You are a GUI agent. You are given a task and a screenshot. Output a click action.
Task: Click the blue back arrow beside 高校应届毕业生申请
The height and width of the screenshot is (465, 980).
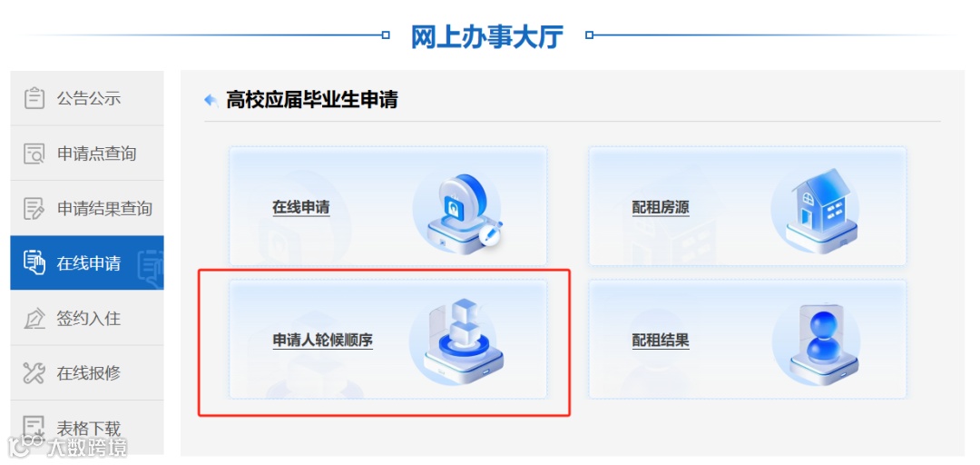211,100
